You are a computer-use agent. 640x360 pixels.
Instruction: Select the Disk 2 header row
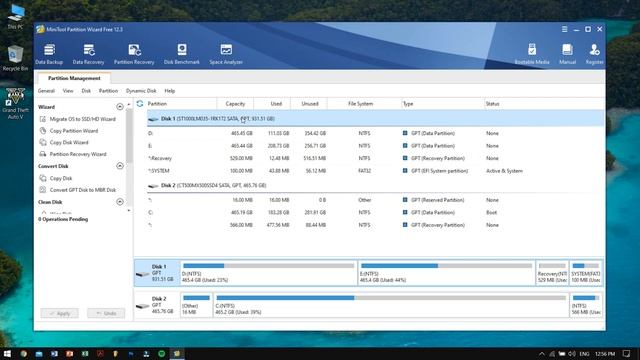376,186
